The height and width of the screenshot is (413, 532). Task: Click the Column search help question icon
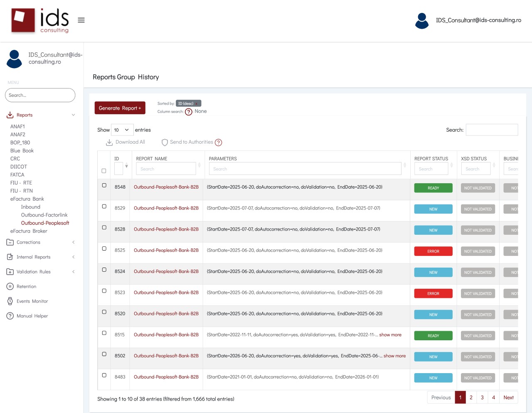(189, 112)
